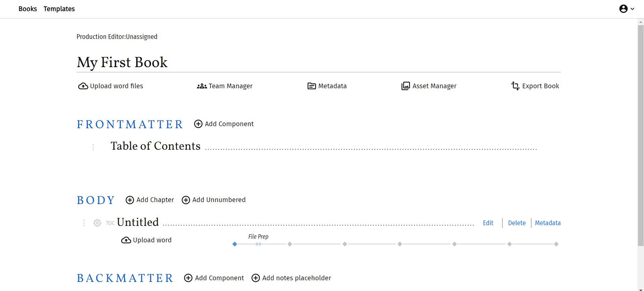
Task: Open user account dropdown menu
Action: coord(626,9)
